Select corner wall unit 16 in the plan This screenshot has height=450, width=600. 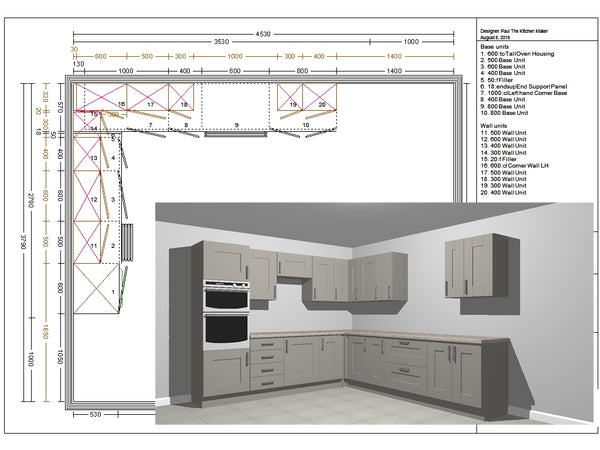tap(120, 103)
